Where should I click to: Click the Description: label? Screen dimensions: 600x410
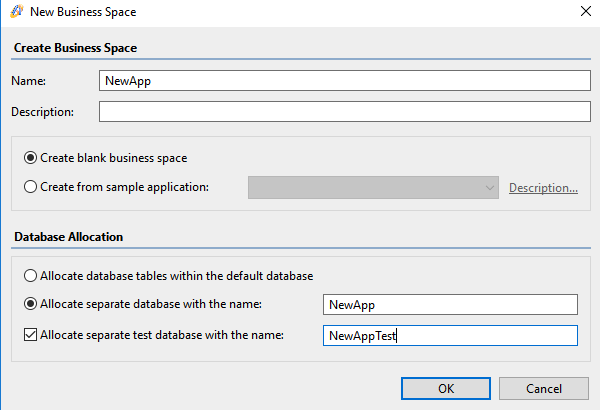(x=42, y=112)
